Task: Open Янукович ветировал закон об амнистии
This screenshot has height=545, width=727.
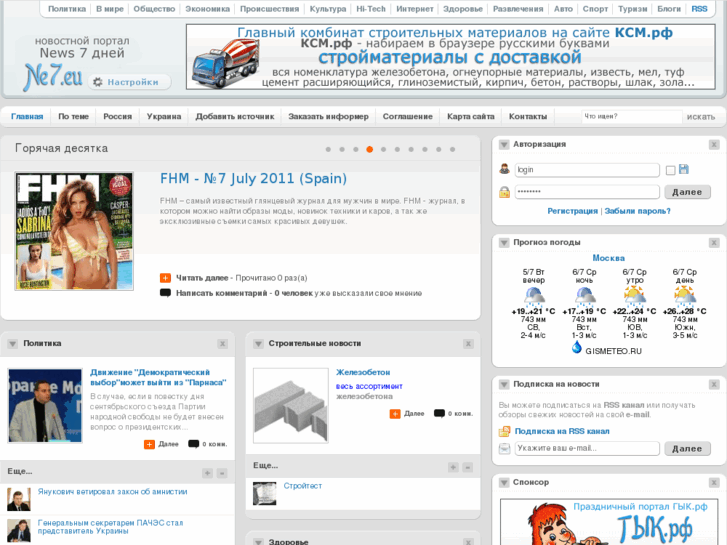Action: click(113, 492)
